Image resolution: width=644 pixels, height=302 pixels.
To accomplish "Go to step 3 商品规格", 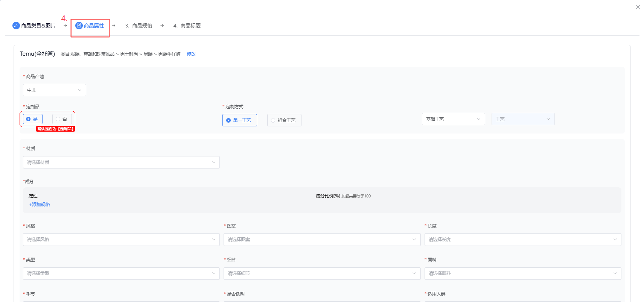I will coord(139,26).
